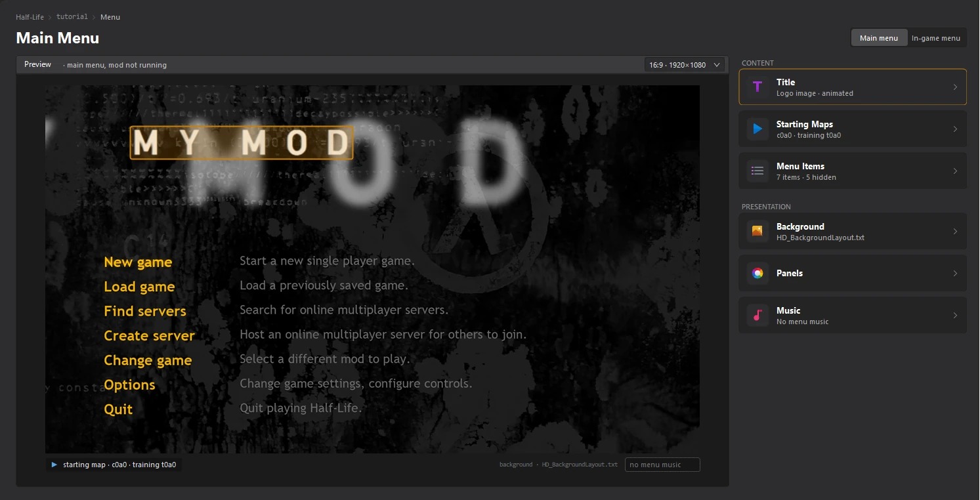Click 'Quit playing Half-Life.' text
980x500 pixels.
click(x=301, y=408)
